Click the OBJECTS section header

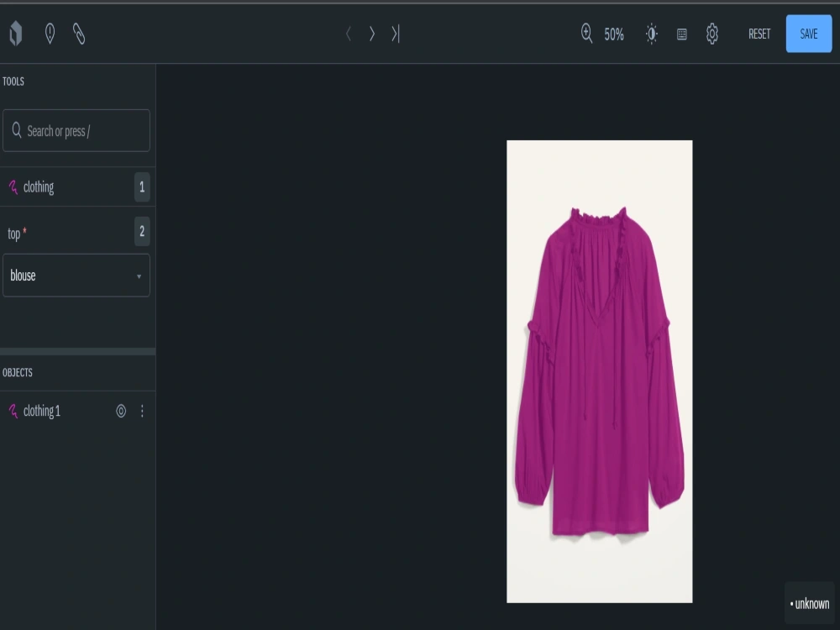click(x=17, y=372)
